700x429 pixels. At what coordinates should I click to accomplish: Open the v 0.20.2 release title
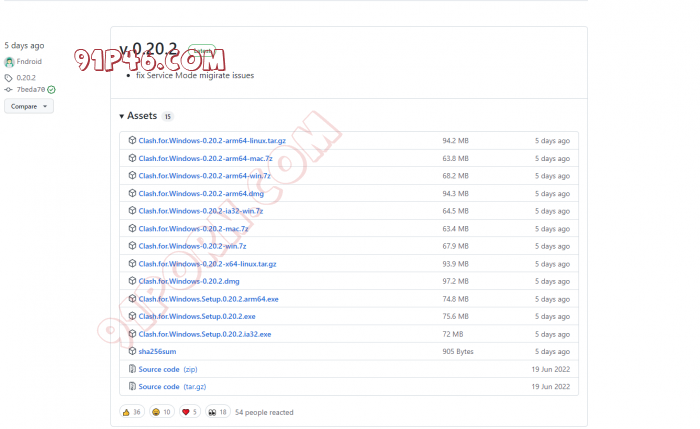coord(148,49)
